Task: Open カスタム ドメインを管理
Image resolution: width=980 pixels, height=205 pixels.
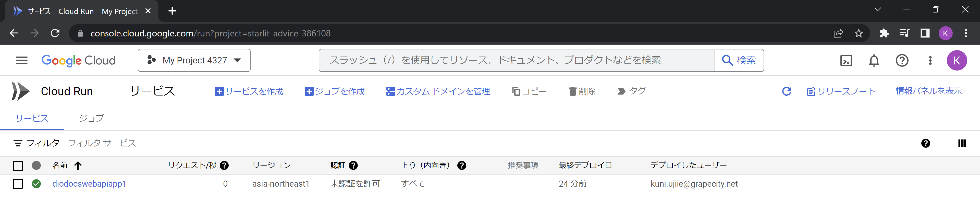Action: pos(438,91)
